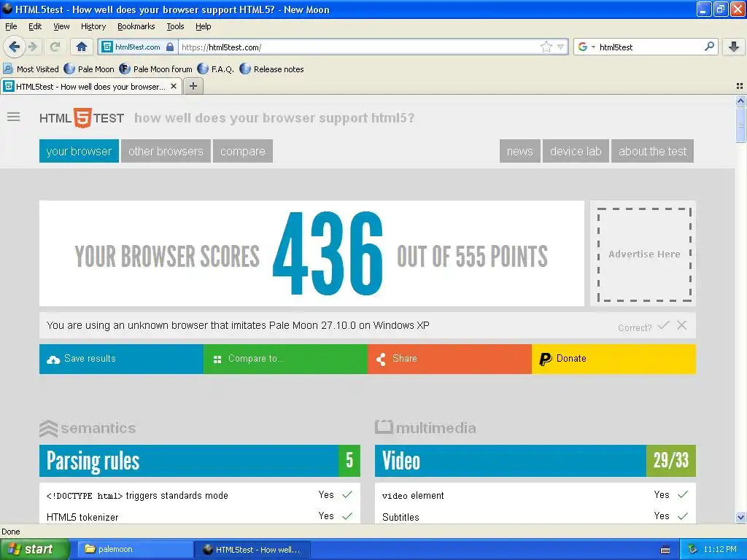
Task: Click the 'Subtitles' row
Action: (x=535, y=517)
